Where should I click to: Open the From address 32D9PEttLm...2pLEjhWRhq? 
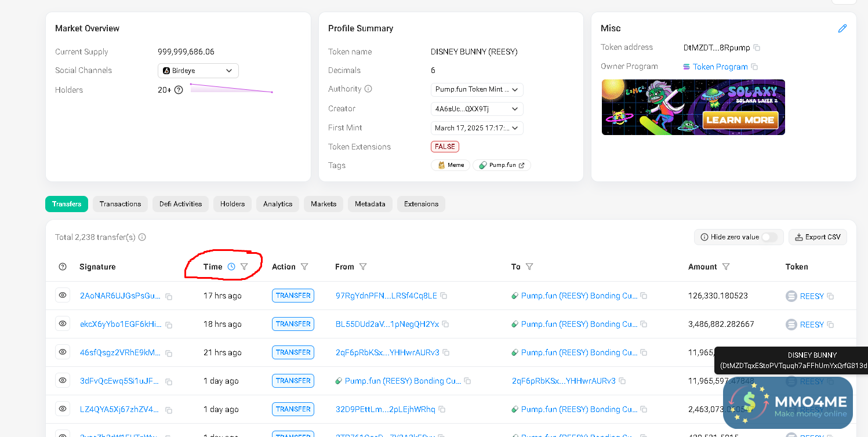pos(386,409)
